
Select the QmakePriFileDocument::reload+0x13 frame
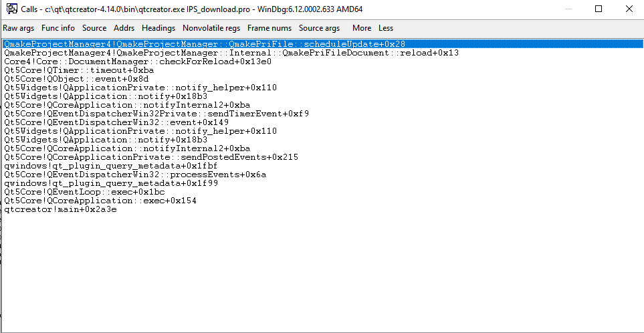(x=231, y=53)
